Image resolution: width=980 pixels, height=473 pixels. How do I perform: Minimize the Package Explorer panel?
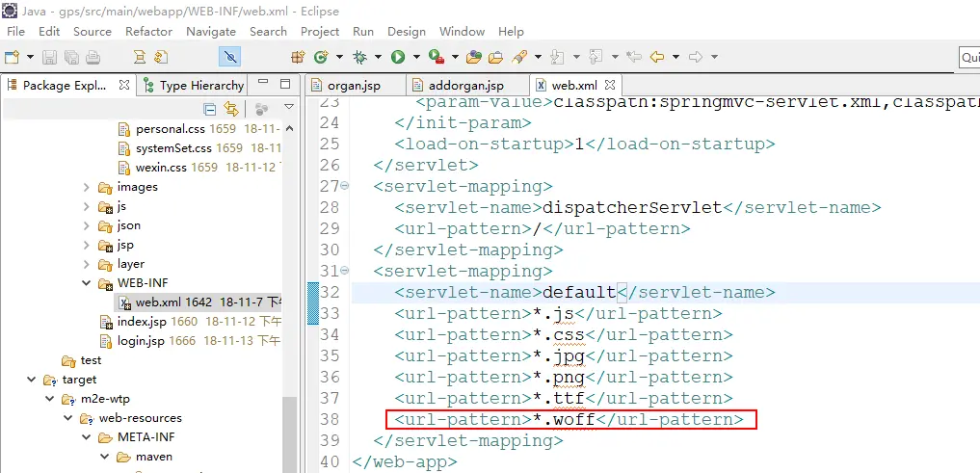pyautogui.click(x=263, y=83)
